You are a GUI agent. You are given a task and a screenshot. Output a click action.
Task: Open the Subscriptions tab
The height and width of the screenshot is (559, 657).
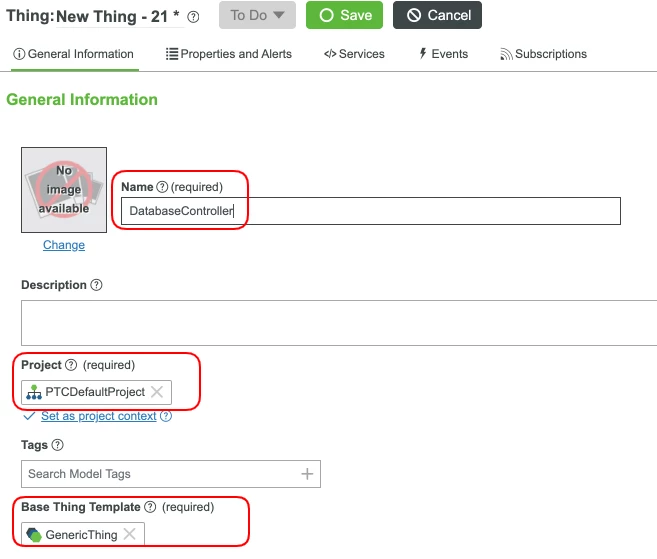tap(543, 54)
